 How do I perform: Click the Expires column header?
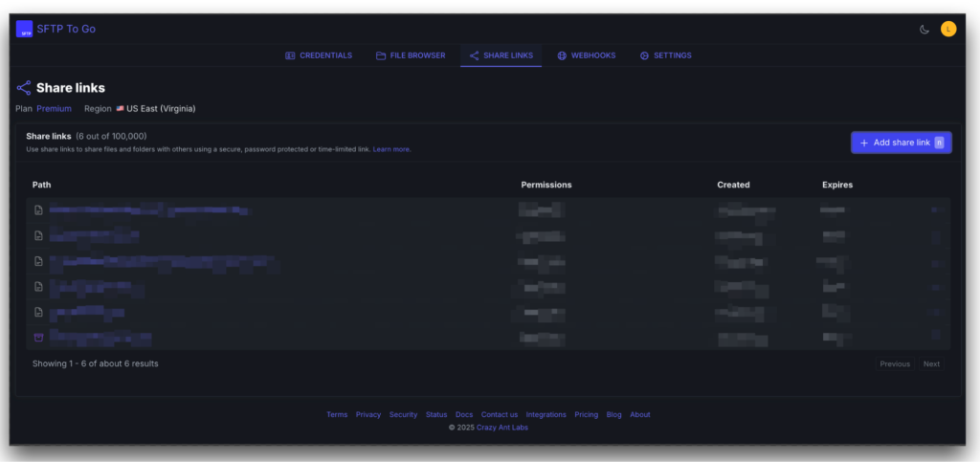[x=836, y=185]
